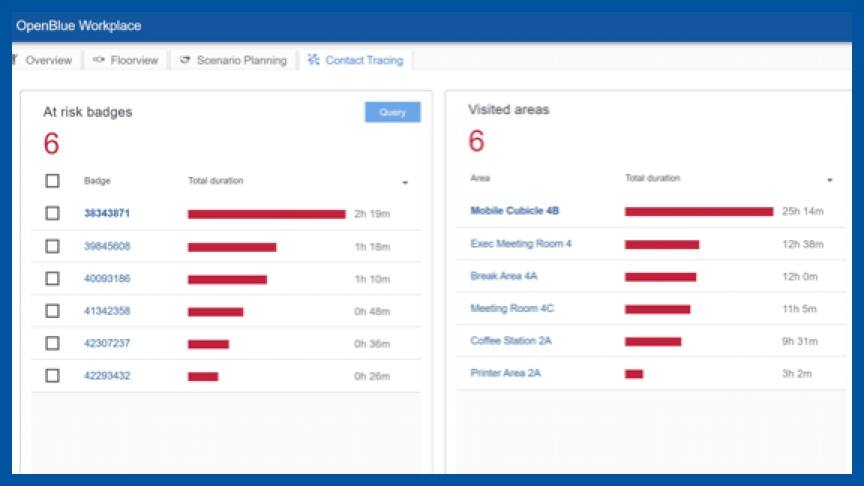Open the Scenario Planning tab

point(240,60)
